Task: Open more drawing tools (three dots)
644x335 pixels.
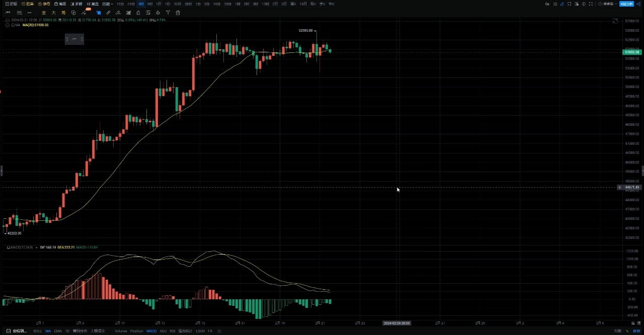Action: tap(30, 13)
